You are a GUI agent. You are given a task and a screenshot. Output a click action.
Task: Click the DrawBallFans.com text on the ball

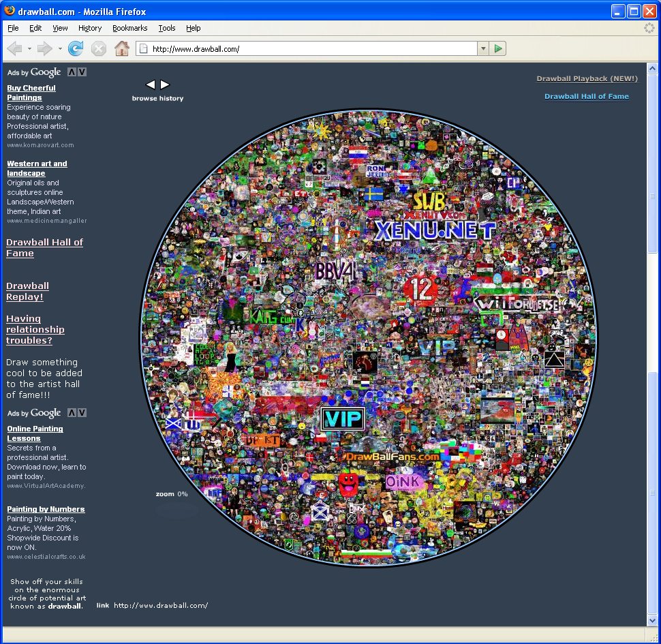tap(393, 457)
